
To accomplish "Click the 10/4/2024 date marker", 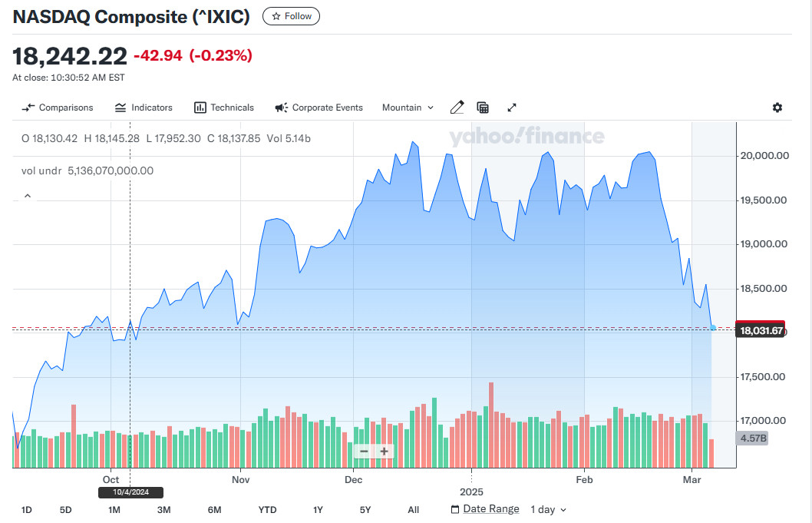I will pos(131,492).
